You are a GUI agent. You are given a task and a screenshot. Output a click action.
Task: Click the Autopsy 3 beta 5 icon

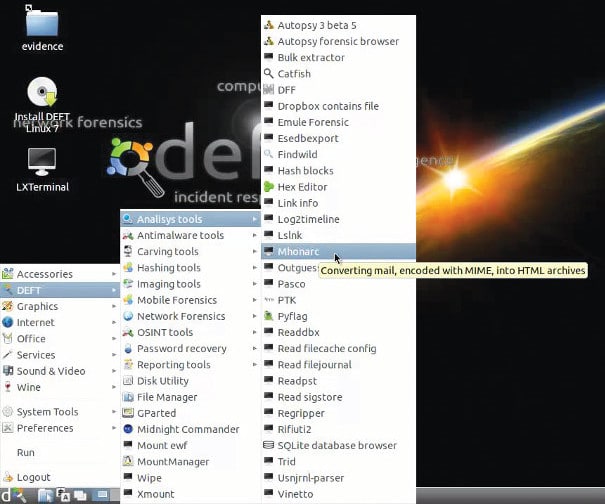click(x=269, y=25)
